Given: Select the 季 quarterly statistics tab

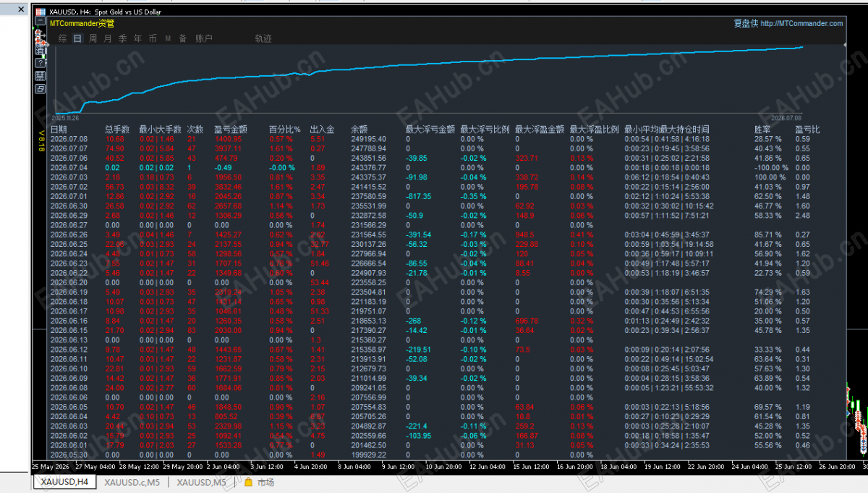Looking at the screenshot, I should coord(123,38).
